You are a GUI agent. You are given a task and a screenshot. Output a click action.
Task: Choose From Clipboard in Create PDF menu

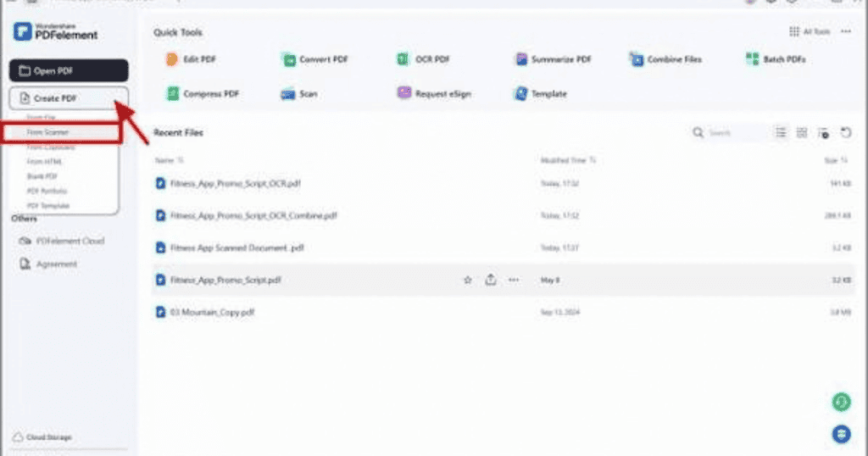click(50, 147)
